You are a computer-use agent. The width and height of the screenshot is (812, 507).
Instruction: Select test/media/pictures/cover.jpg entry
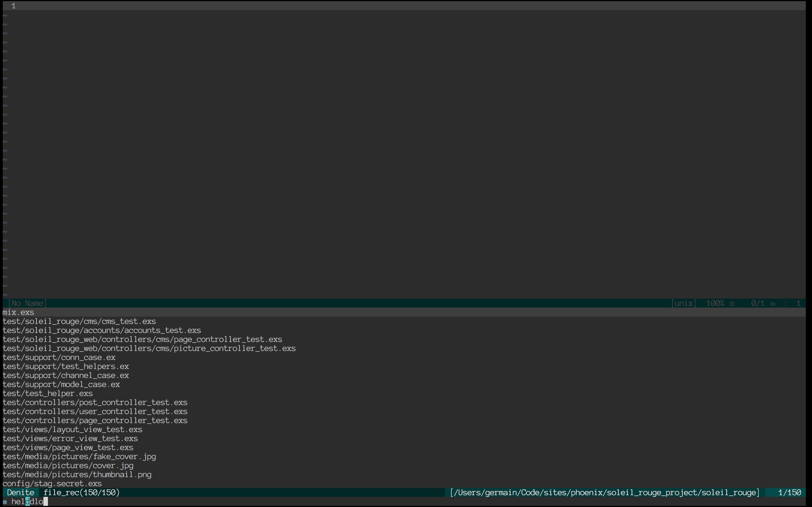(x=67, y=465)
